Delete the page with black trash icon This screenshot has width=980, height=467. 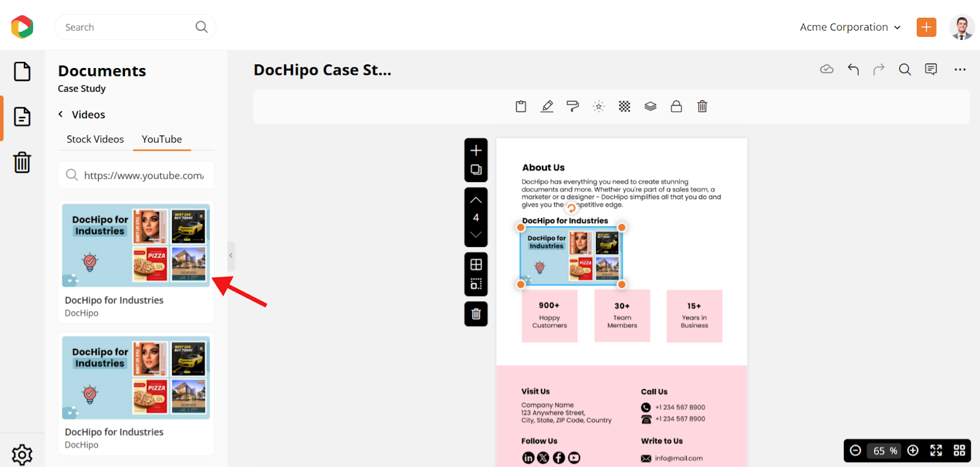click(x=476, y=314)
